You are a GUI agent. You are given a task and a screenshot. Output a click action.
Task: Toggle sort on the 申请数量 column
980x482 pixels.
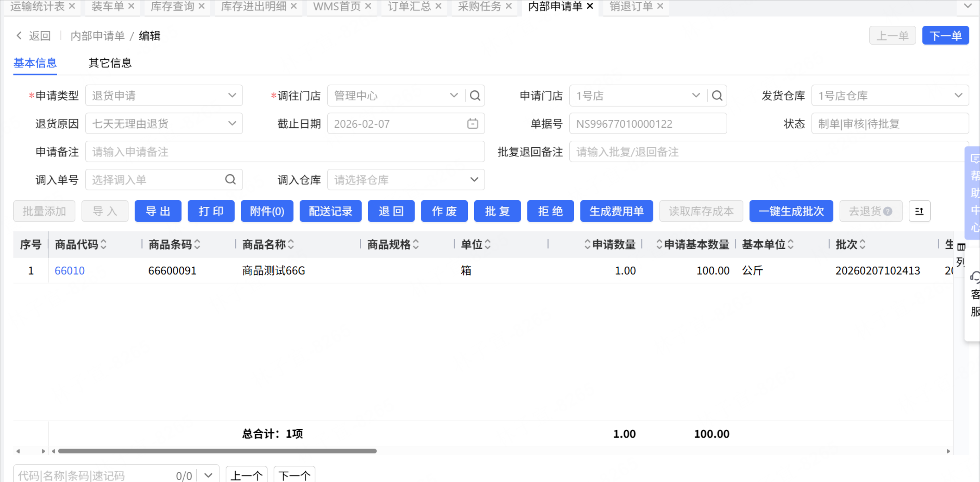pyautogui.click(x=588, y=244)
